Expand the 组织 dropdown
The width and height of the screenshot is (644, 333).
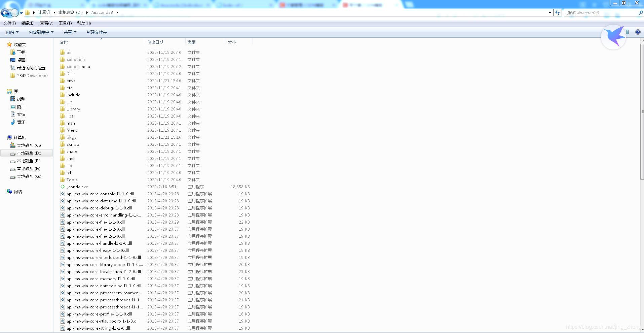pos(12,32)
